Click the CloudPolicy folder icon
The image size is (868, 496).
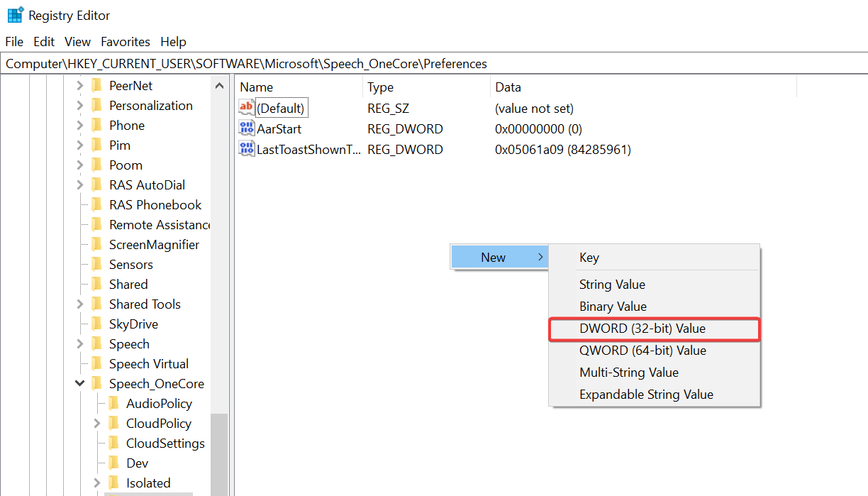114,424
